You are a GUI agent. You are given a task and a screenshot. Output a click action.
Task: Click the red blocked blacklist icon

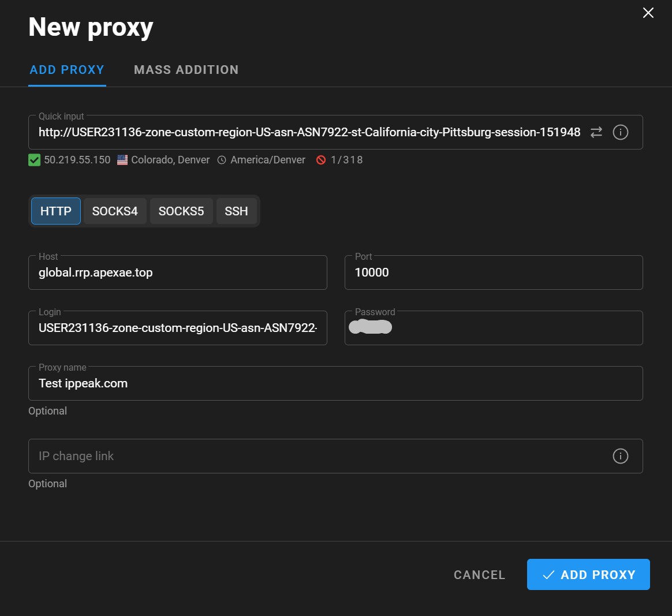tap(320, 160)
